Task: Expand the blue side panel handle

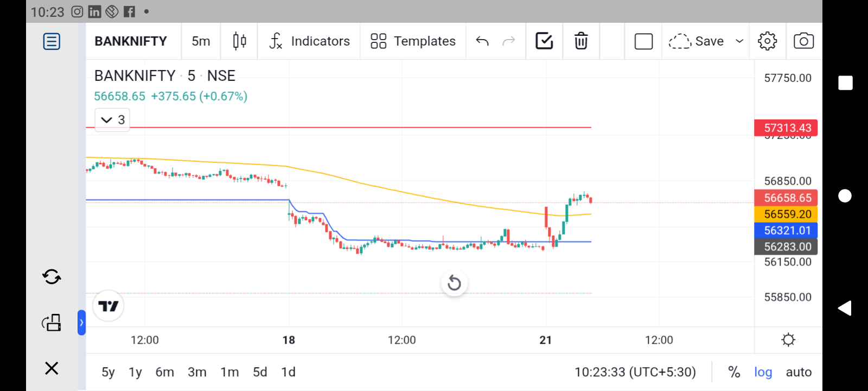Action: 81,323
